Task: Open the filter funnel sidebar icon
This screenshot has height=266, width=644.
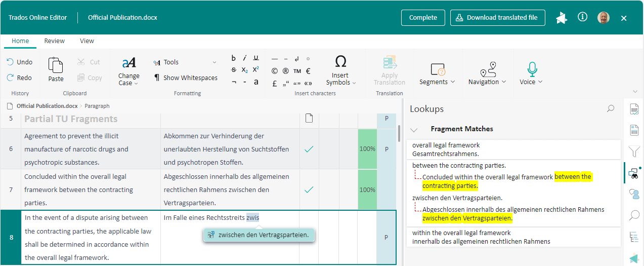Action: pos(634,151)
